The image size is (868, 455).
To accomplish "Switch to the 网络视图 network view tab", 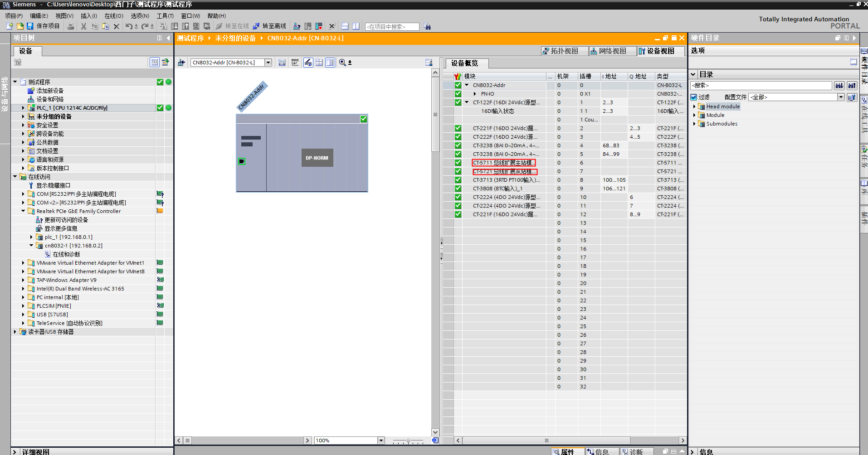I will [608, 51].
